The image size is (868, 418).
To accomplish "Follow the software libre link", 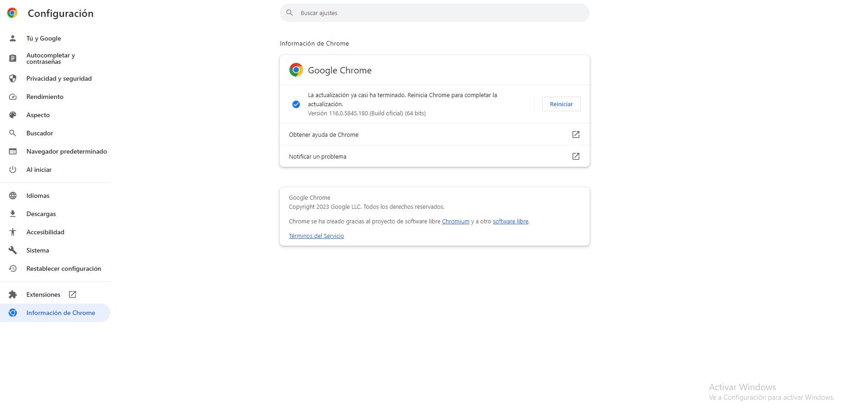I will 510,222.
